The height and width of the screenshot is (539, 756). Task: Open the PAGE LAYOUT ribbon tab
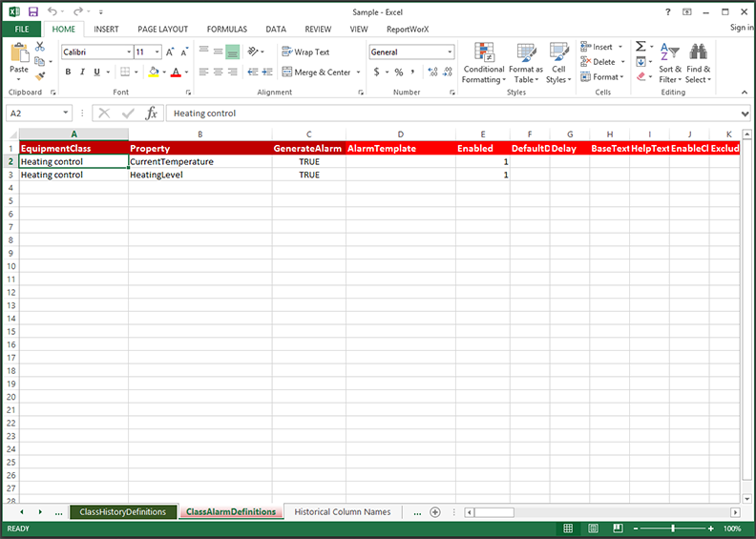click(x=162, y=30)
